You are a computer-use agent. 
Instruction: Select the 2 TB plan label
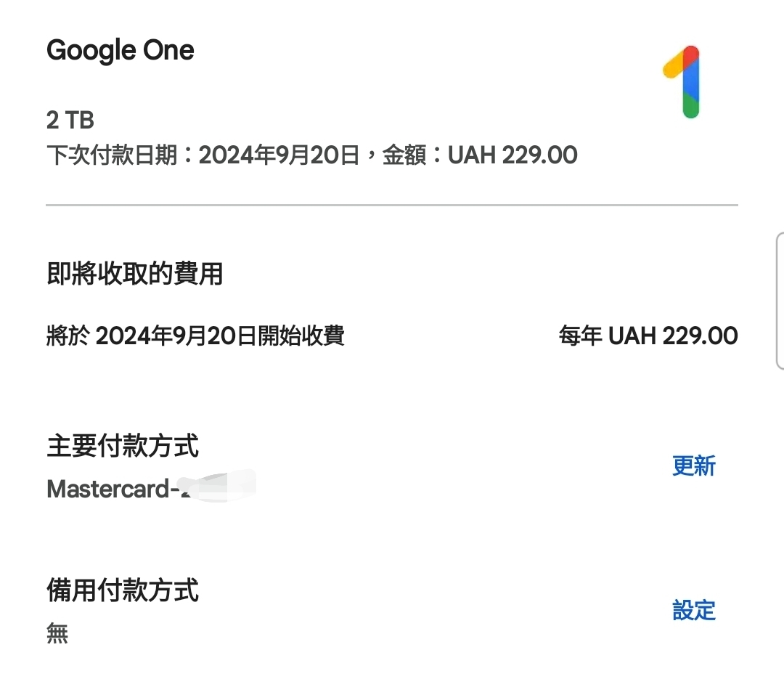tap(70, 120)
